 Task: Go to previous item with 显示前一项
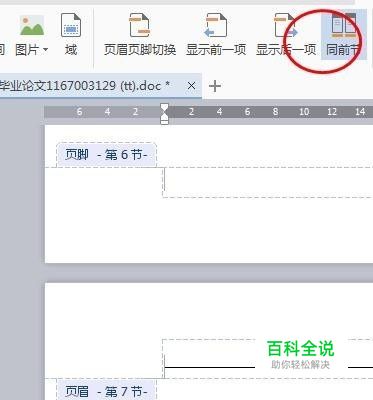(x=216, y=34)
